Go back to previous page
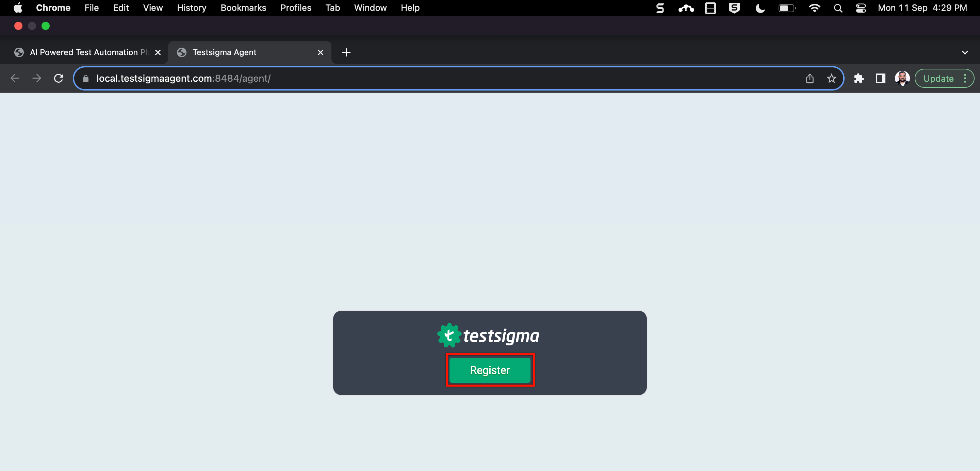The image size is (980, 471). [15, 78]
